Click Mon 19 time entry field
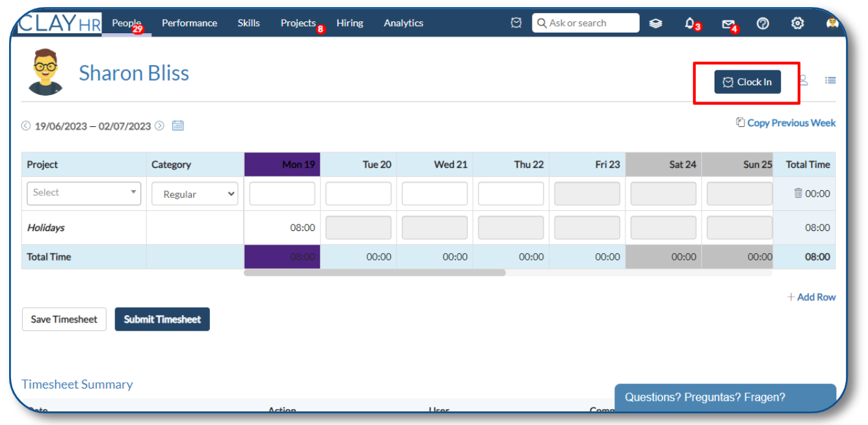This screenshot has height=425, width=868. pos(282,194)
